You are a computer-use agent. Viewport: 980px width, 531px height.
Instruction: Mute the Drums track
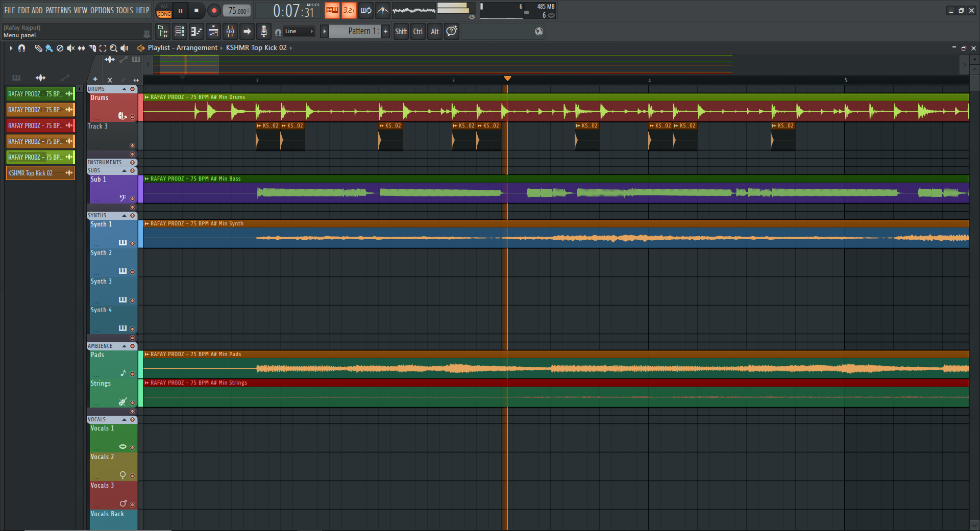point(133,117)
